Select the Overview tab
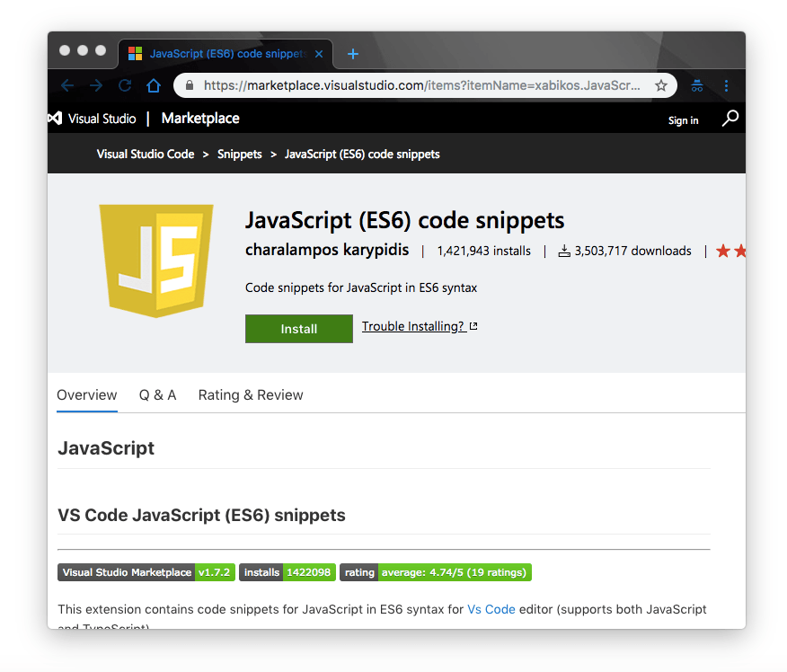 (x=86, y=395)
